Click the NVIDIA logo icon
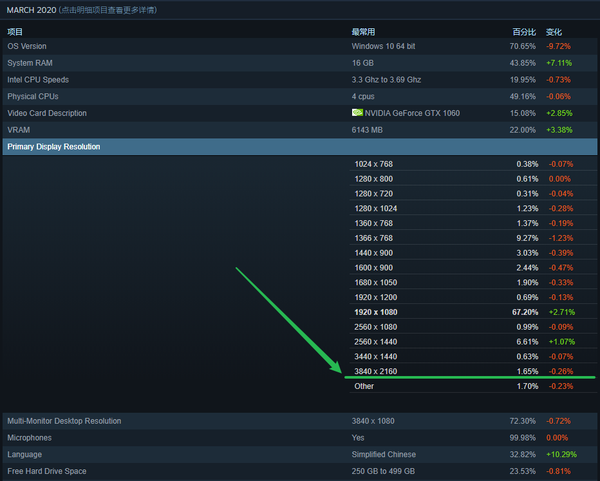Viewport: 600px width, 481px height. [357, 113]
